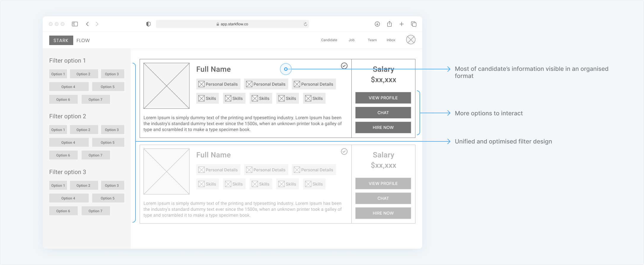Select Option 7 under Filter option 2

(95, 155)
